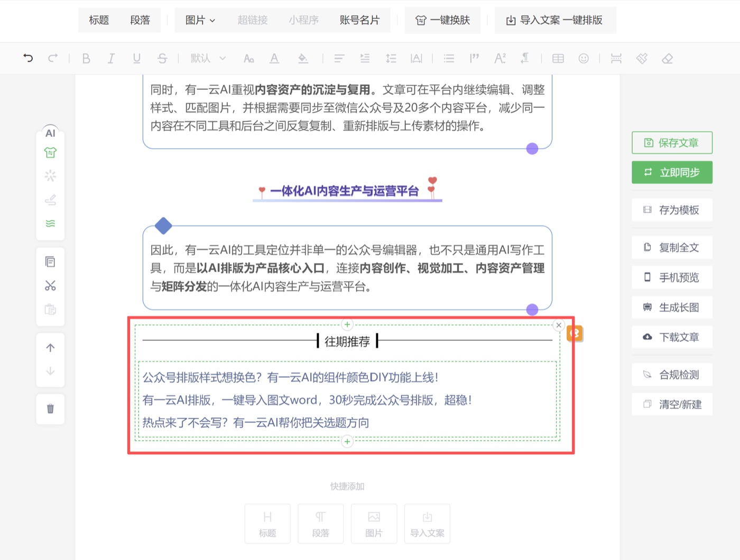Insert a 账号名片
This screenshot has width=740, height=560.
click(360, 20)
